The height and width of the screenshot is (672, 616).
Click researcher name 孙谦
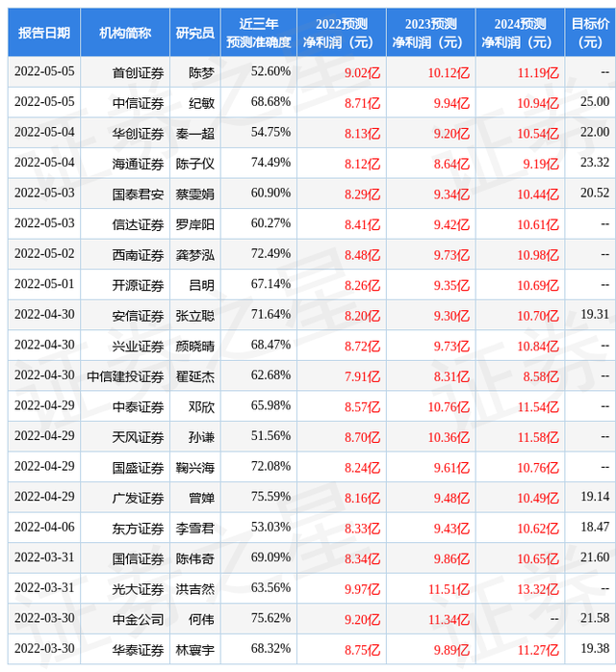[x=201, y=438]
